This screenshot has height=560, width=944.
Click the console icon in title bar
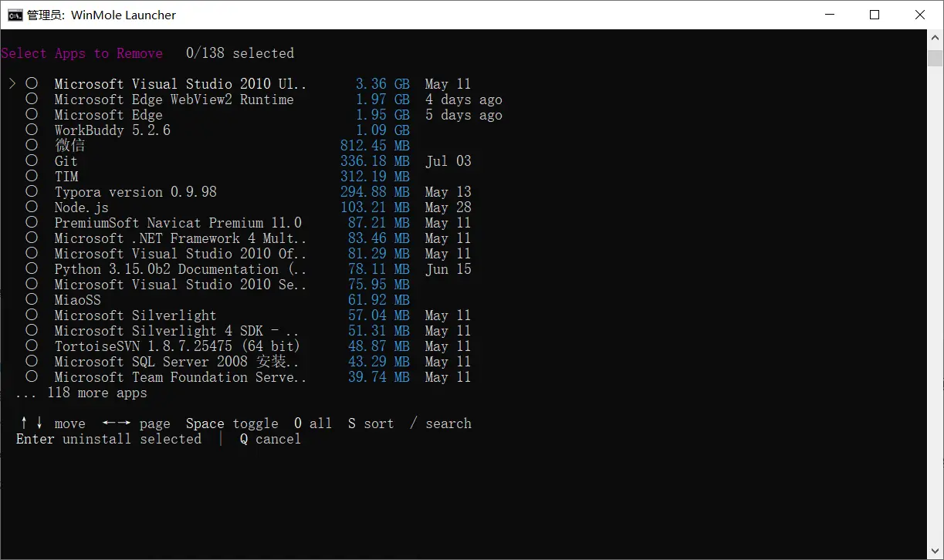point(15,15)
